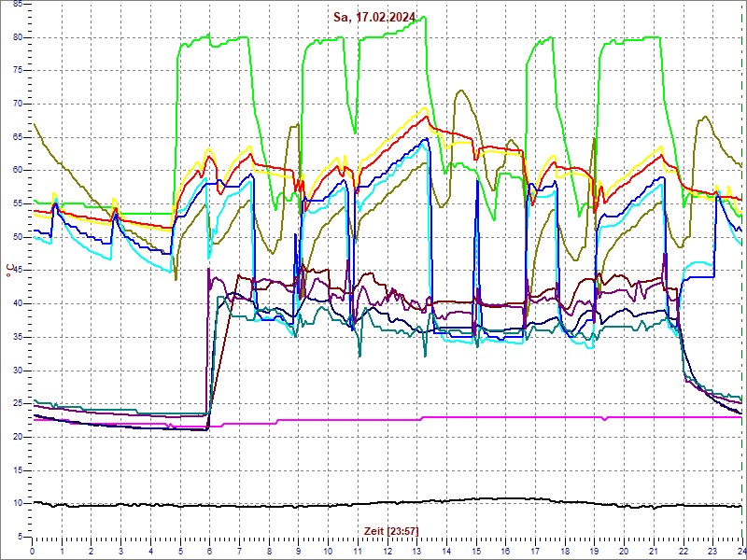This screenshot has width=747, height=560.
Task: Click hour 24 on the time axis
Action: (x=741, y=550)
